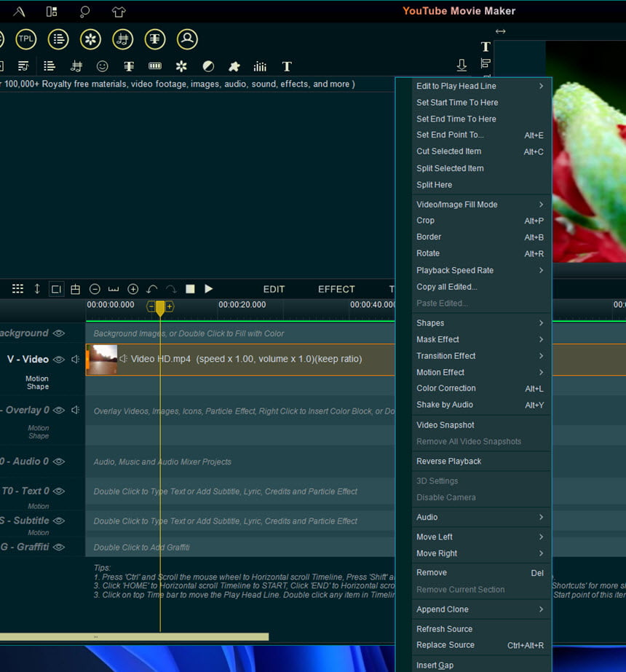Expand the Playback Speed Rate submenu
The width and height of the screenshot is (626, 672).
[x=480, y=270]
